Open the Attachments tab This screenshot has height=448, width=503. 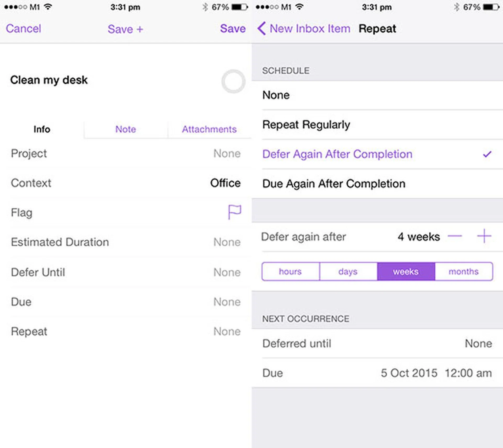pyautogui.click(x=209, y=129)
